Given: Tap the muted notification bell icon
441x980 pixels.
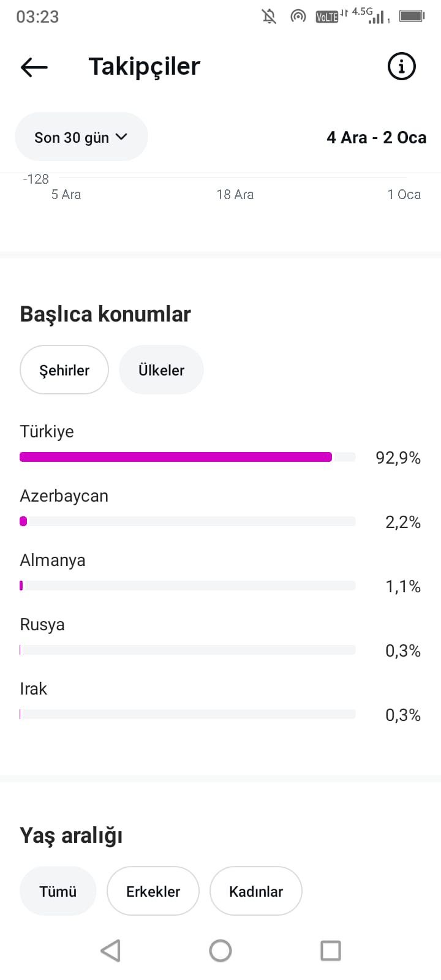Looking at the screenshot, I should [x=269, y=17].
